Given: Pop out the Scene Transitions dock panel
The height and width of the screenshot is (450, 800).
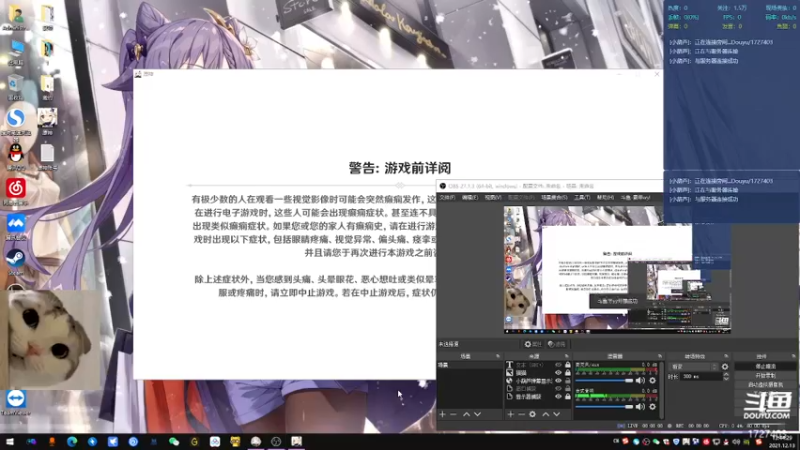Looking at the screenshot, I should 726,356.
